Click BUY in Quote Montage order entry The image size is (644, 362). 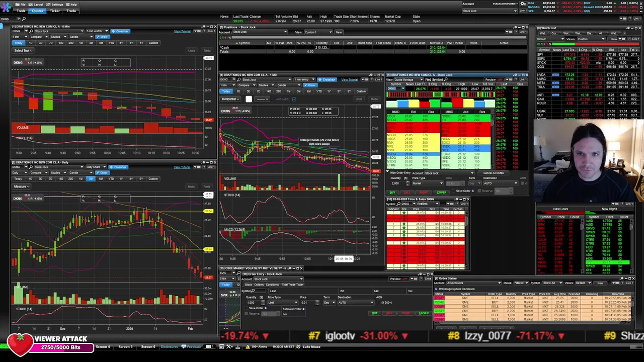pyautogui.click(x=392, y=193)
